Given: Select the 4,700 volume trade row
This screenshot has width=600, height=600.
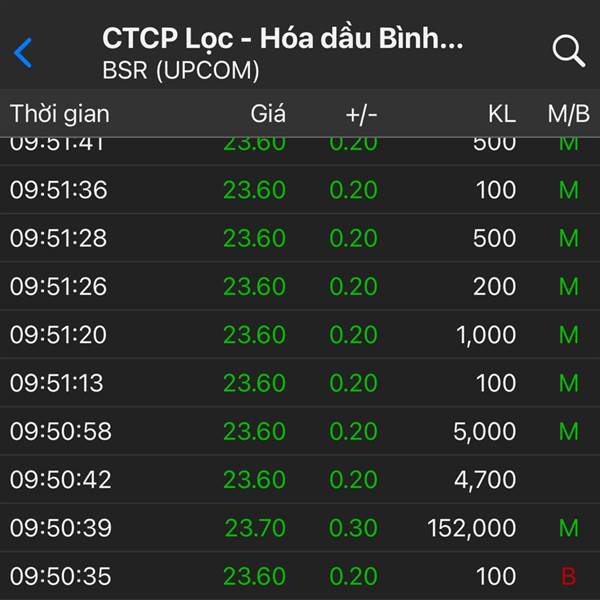Looking at the screenshot, I should pos(300,479).
